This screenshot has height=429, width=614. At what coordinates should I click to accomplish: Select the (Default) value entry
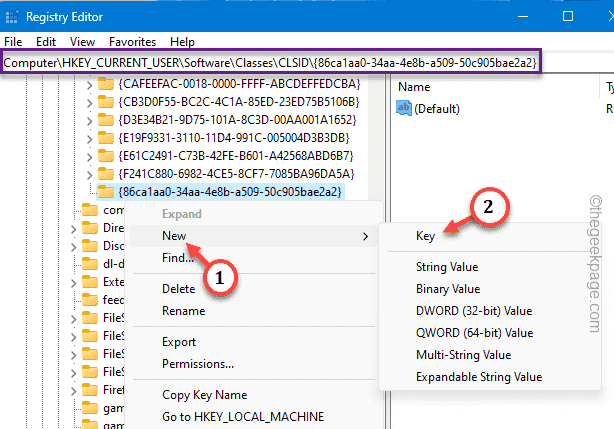437,108
